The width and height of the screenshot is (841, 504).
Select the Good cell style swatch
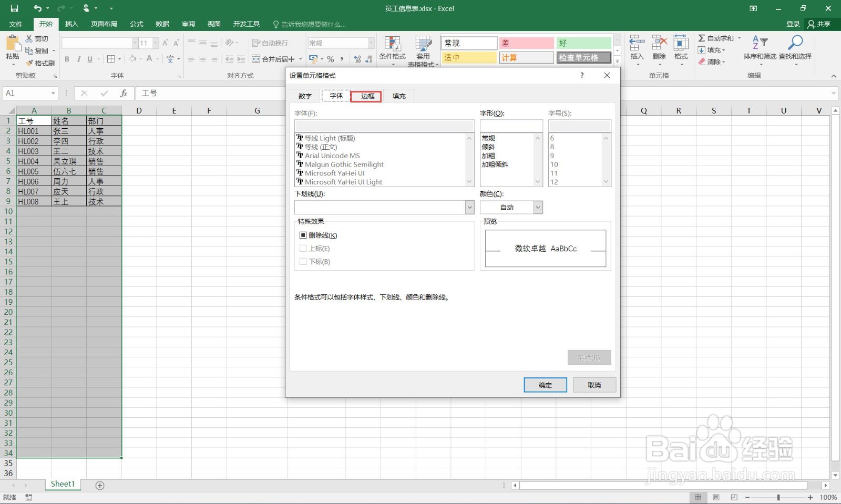[x=583, y=43]
